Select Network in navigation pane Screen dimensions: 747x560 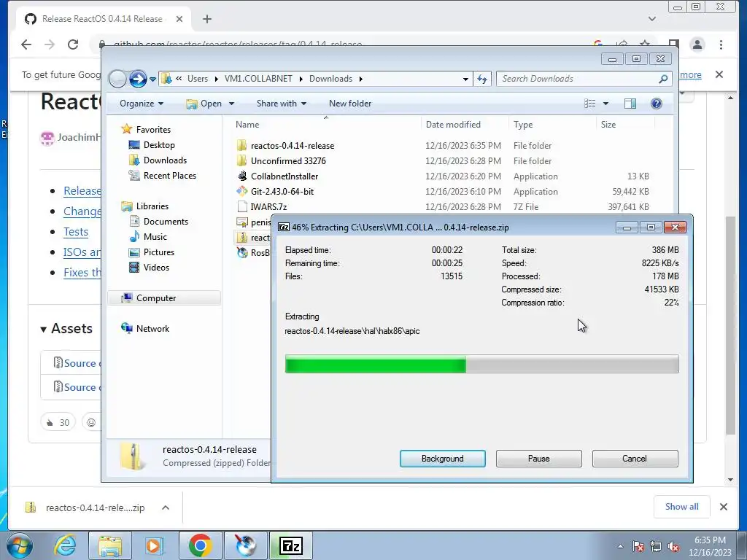point(152,329)
